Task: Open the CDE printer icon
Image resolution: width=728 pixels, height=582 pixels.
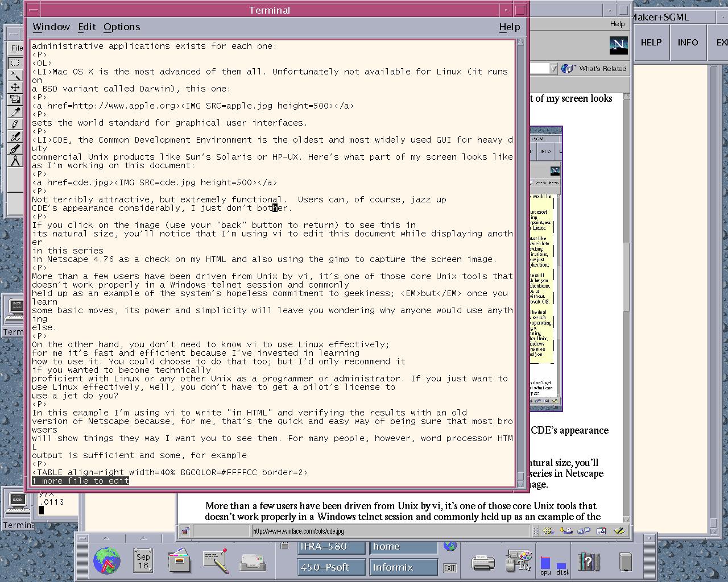Action: pyautogui.click(x=483, y=563)
